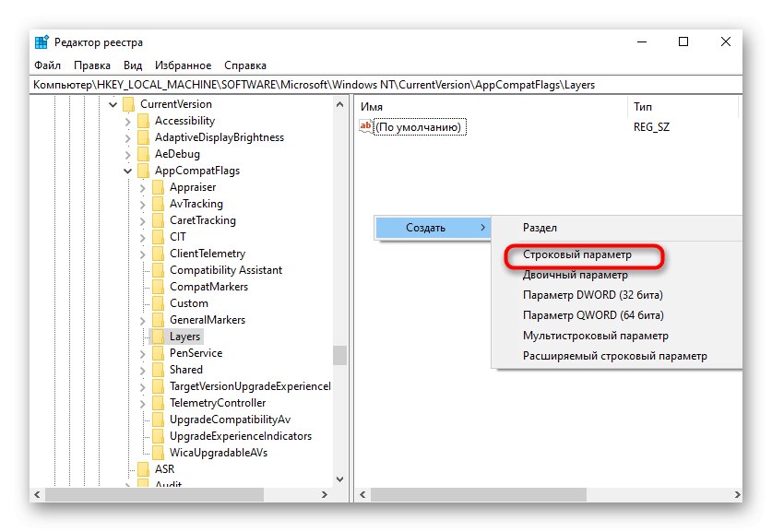Open the Справка menu
The height and width of the screenshot is (532, 772).
click(245, 65)
